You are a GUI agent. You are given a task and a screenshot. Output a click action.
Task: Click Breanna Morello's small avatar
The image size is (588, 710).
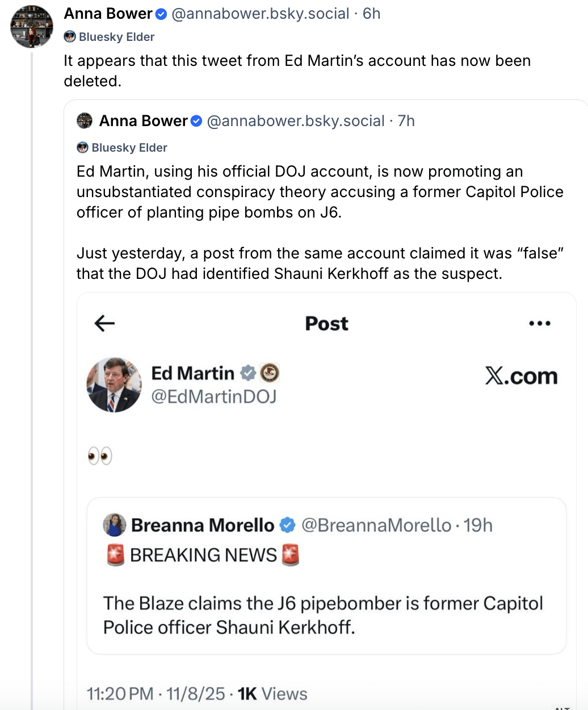click(115, 525)
